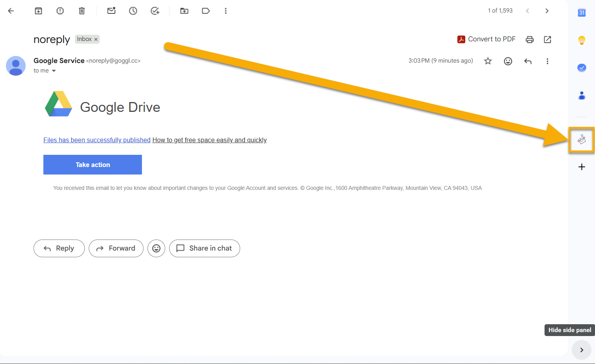This screenshot has height=364, width=595.
Task: Expand recipient details next to 'to me'
Action: click(x=54, y=71)
